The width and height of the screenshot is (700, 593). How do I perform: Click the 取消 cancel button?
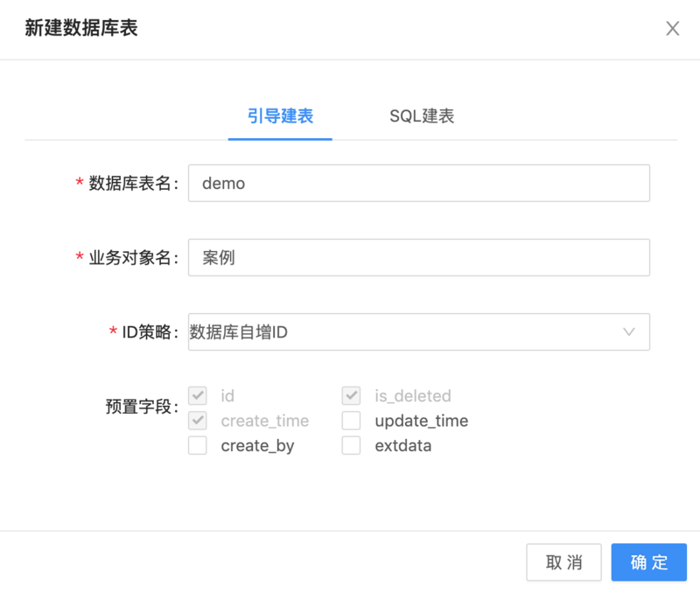(x=563, y=562)
